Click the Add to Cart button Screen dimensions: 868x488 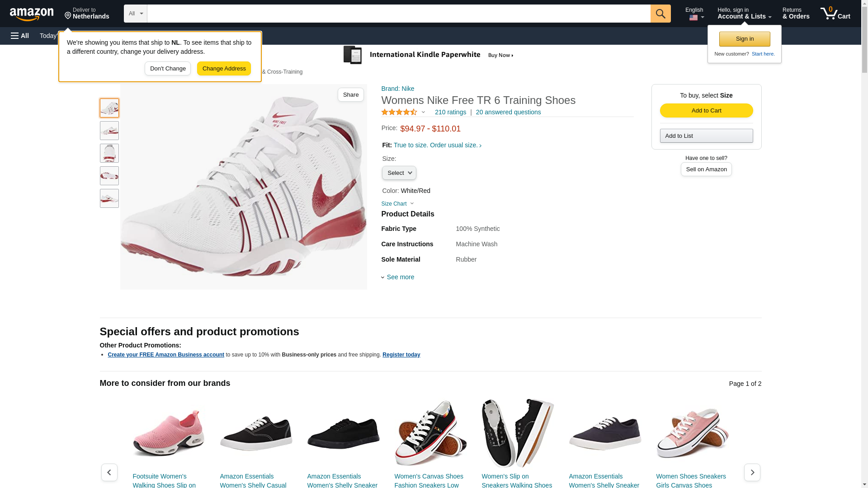(706, 111)
